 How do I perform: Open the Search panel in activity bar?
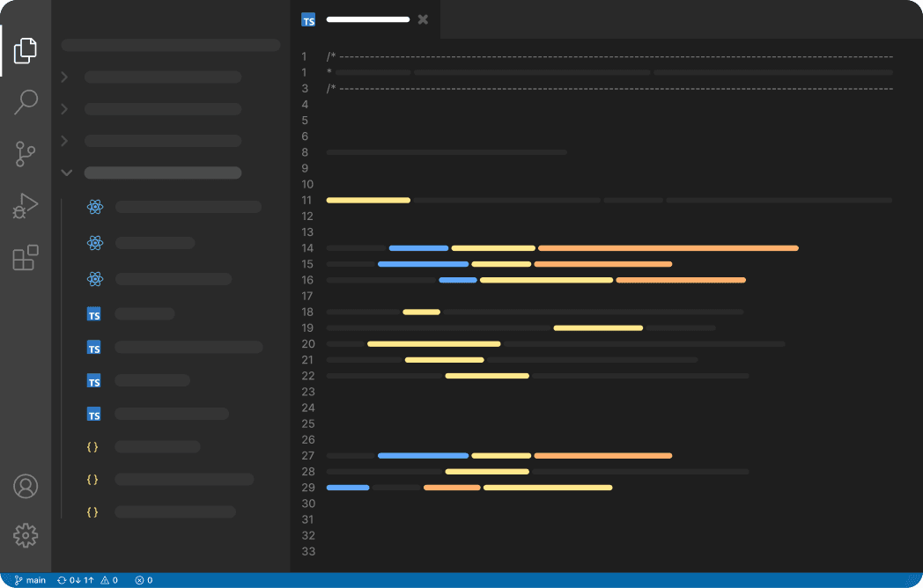point(26,102)
